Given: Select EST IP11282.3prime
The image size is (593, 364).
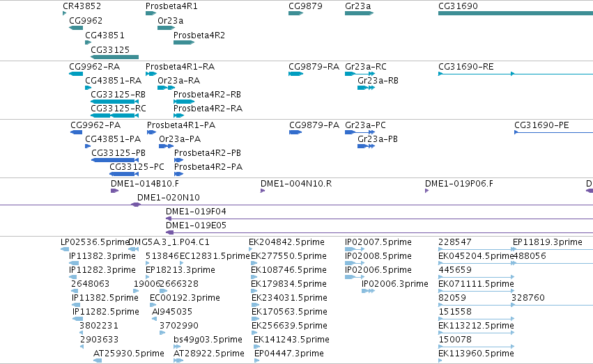Looking at the screenshot, I should pos(72,277).
